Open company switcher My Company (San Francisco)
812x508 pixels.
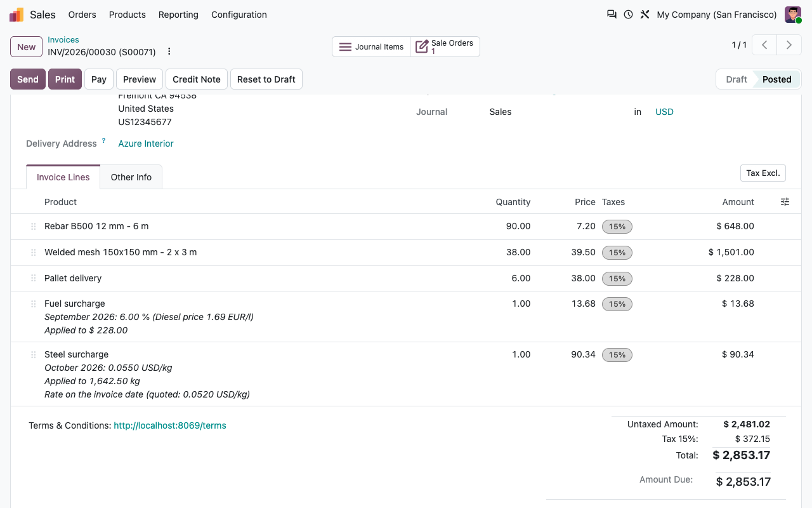click(717, 15)
